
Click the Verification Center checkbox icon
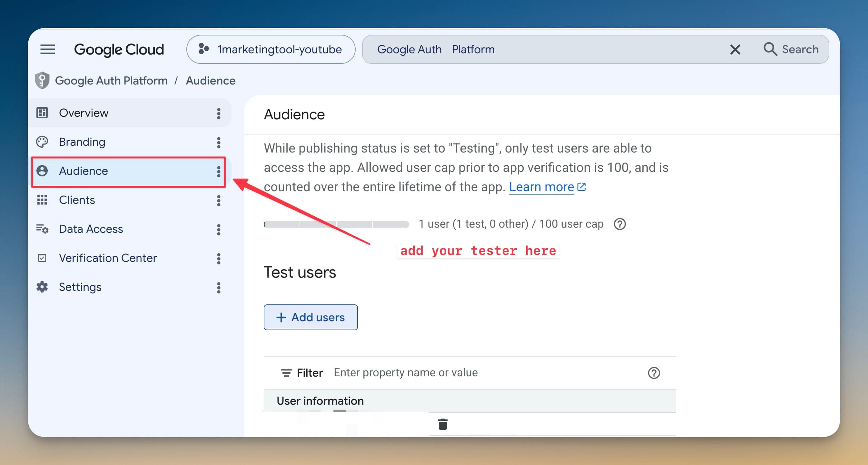(42, 258)
